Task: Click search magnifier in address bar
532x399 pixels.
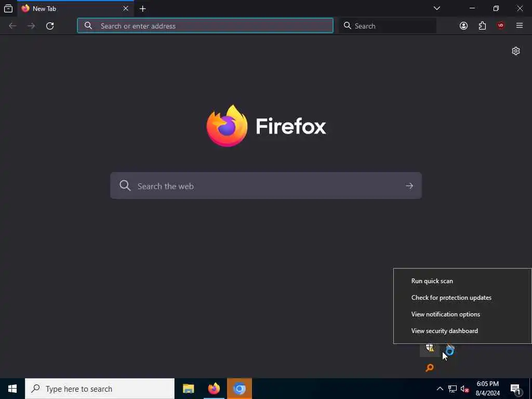Action: [88, 26]
